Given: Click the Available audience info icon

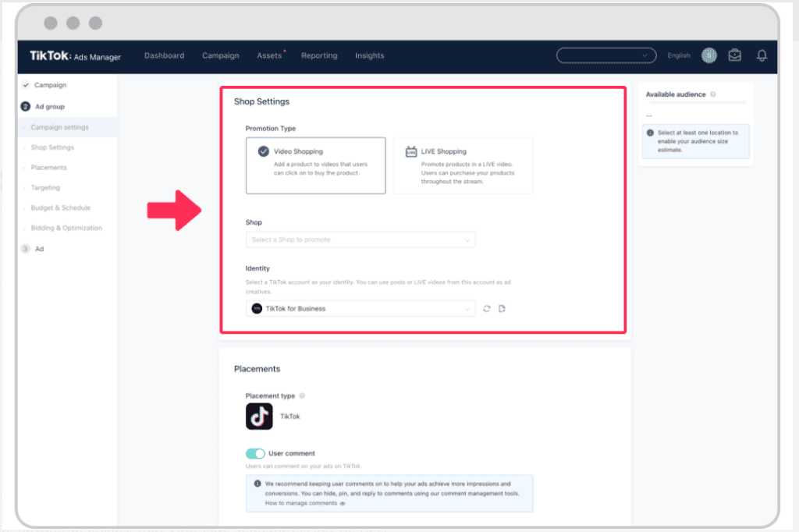Looking at the screenshot, I should click(x=713, y=94).
